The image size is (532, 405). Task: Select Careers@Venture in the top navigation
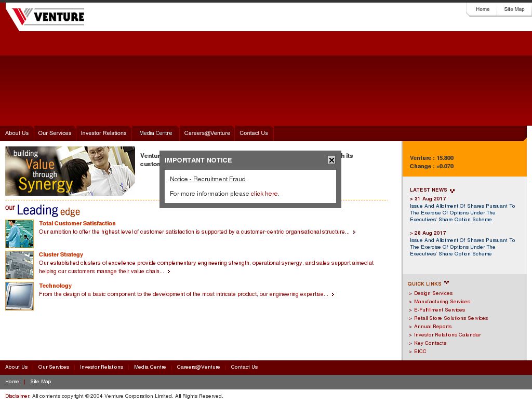point(206,133)
